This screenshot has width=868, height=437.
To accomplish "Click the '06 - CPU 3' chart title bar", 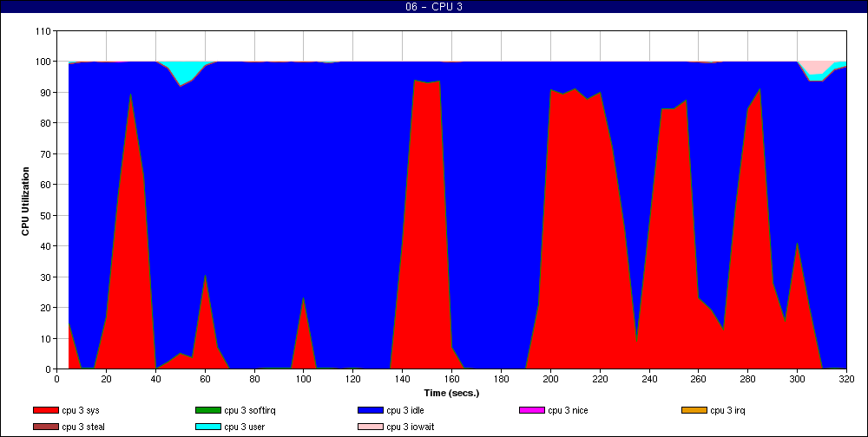I will pyautogui.click(x=434, y=7).
